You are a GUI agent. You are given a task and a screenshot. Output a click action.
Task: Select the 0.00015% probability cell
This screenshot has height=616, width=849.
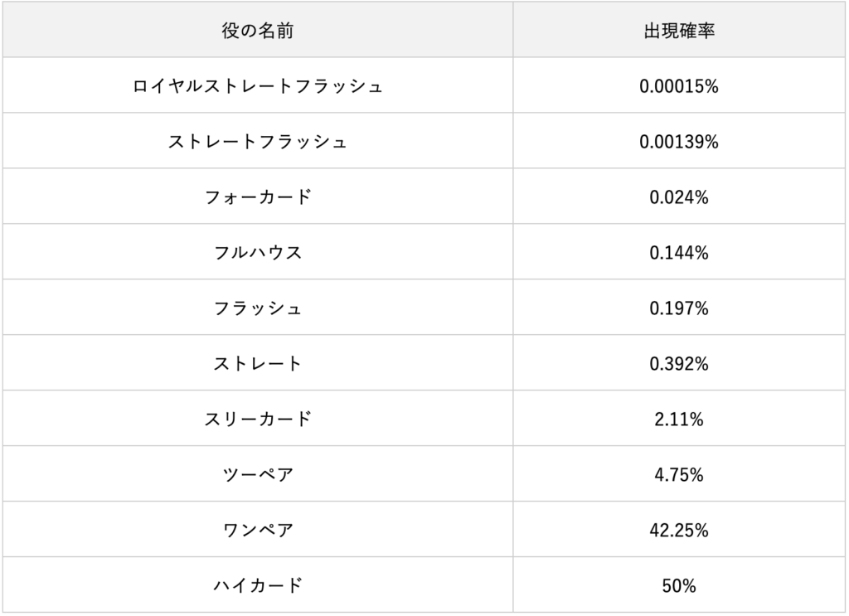point(679,86)
